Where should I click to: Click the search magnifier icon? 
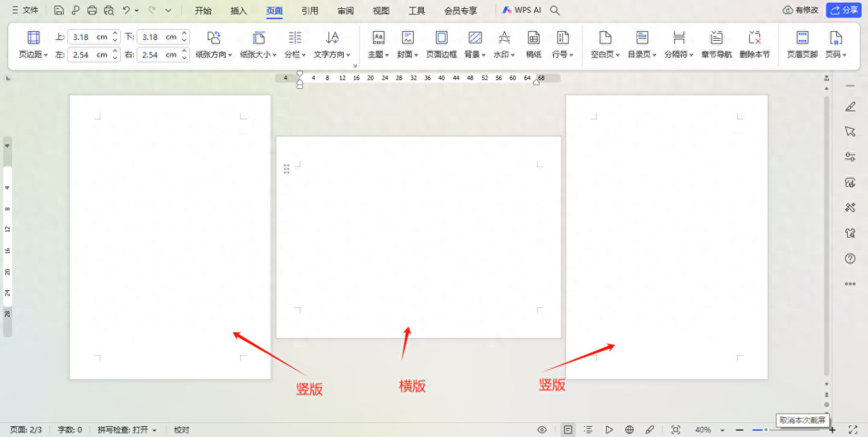pos(555,10)
